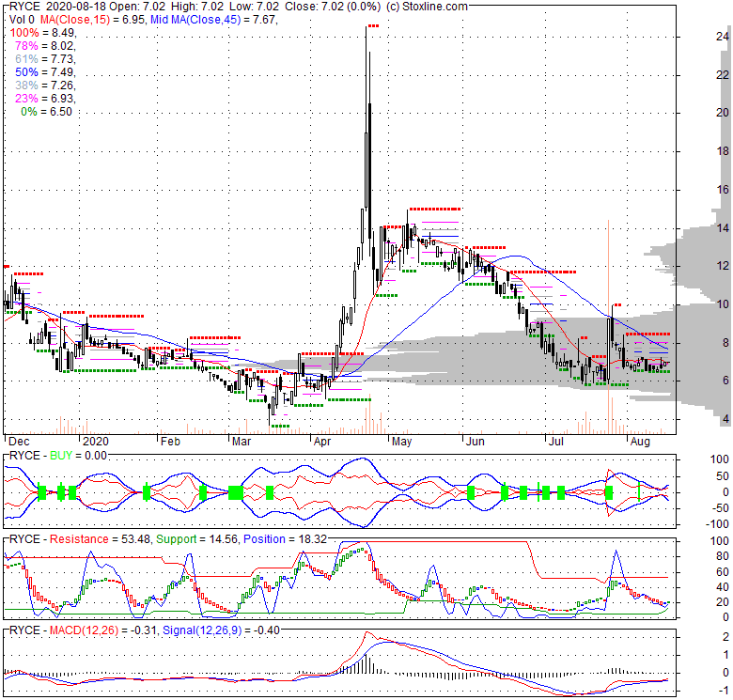Select the '78% = 8.02' Fibonacci level
733x700 pixels.
[x=44, y=46]
